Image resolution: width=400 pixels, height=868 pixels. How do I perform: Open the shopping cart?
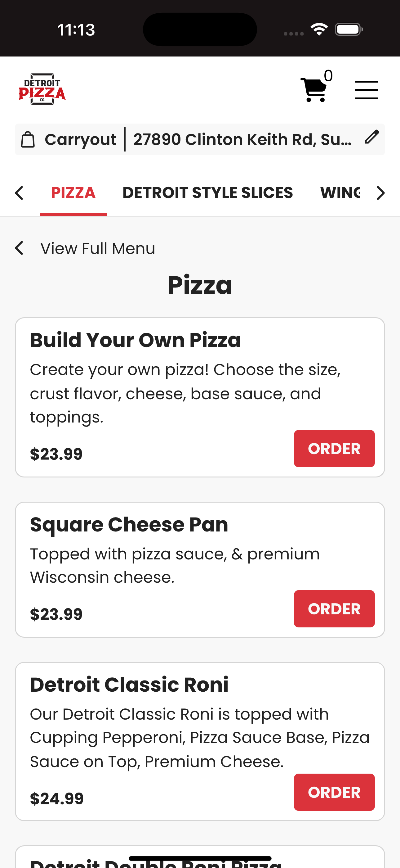pos(314,90)
